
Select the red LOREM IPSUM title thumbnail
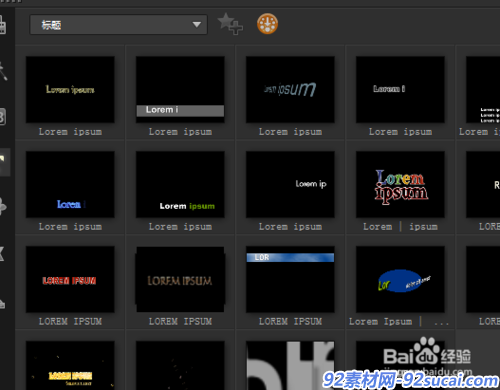(x=70, y=279)
